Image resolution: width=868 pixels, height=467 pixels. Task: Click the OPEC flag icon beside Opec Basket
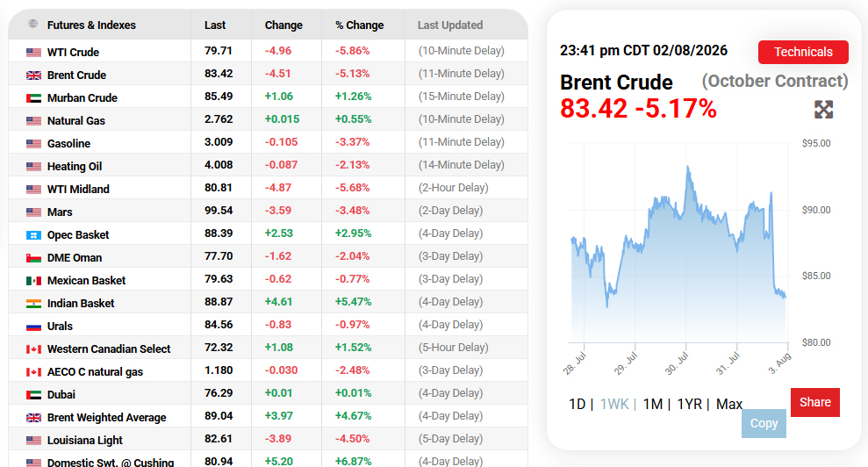[33, 235]
